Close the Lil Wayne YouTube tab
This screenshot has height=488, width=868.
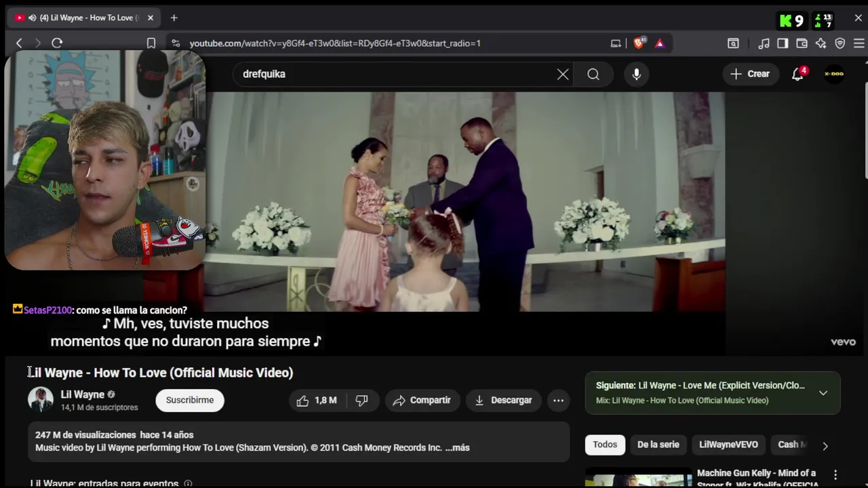tap(151, 18)
